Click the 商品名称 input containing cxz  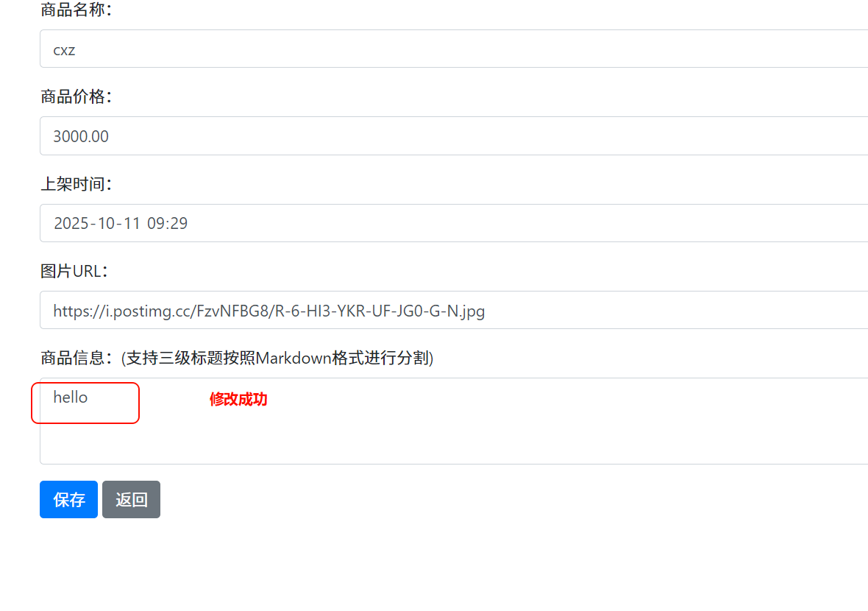pyautogui.click(x=454, y=49)
